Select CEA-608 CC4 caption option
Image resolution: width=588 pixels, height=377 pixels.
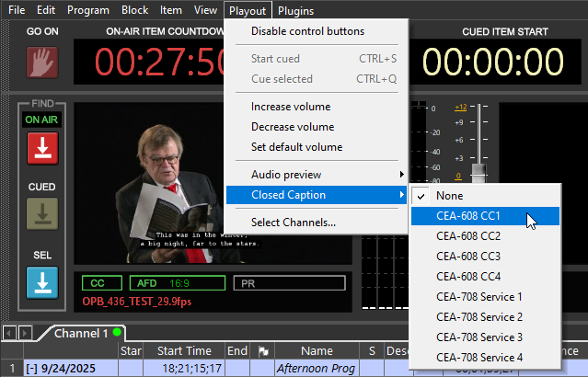coord(485,277)
